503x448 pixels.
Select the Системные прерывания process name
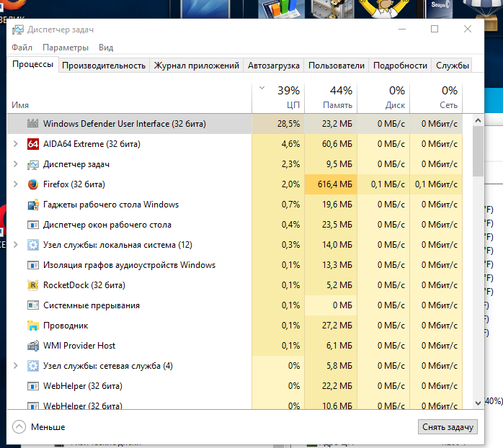tap(92, 305)
